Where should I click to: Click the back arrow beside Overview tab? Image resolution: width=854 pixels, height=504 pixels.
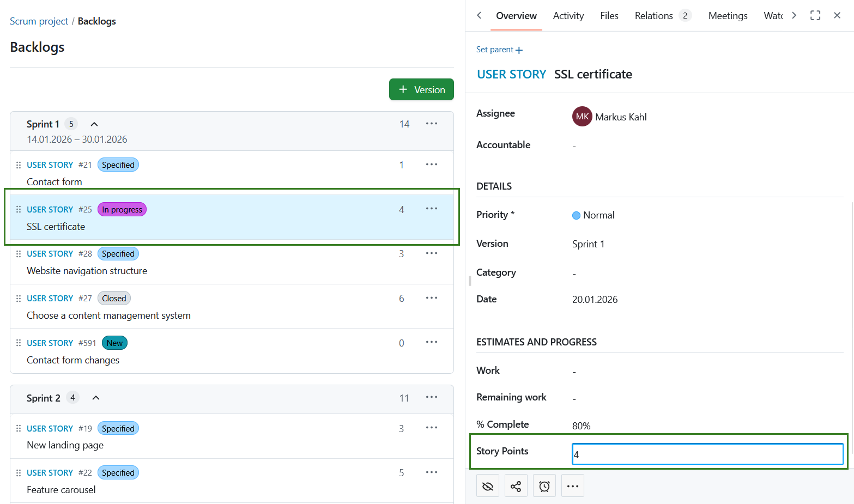[x=479, y=15]
